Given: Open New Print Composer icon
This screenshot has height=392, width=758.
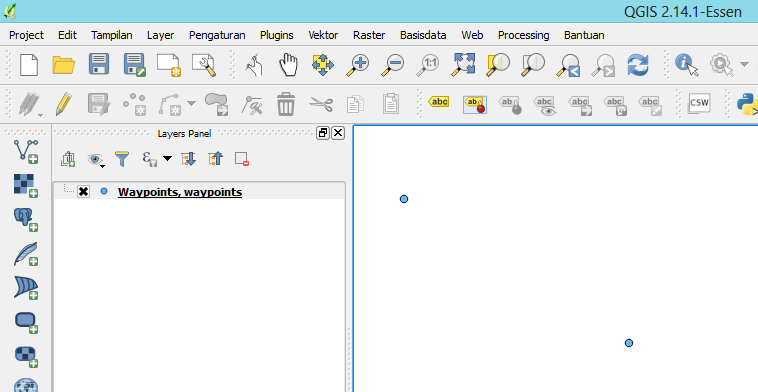Looking at the screenshot, I should coord(169,65).
